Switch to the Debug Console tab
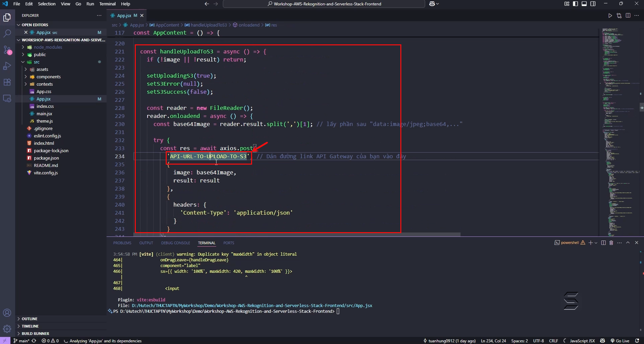The height and width of the screenshot is (344, 644). [x=175, y=243]
